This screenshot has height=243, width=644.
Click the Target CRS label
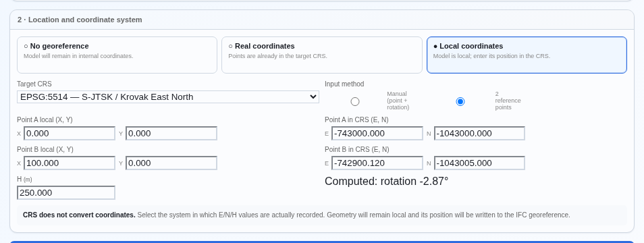tap(34, 84)
